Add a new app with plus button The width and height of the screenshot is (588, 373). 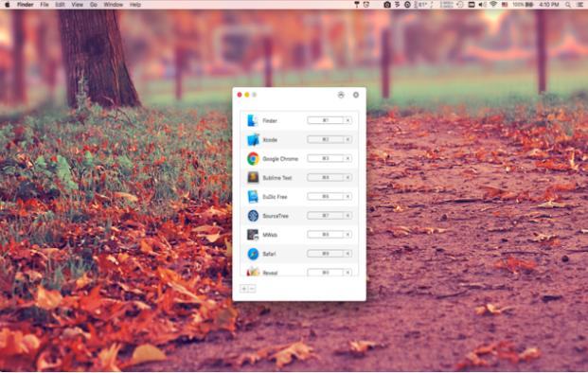click(243, 289)
